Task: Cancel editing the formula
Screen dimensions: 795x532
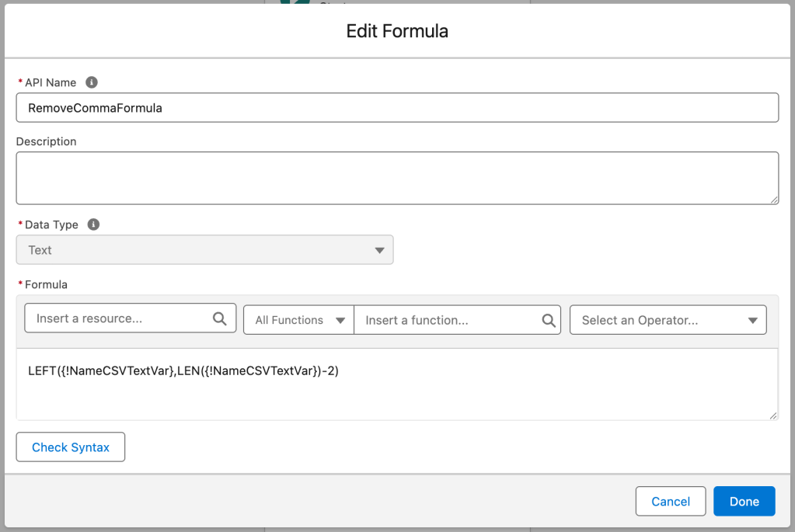Action: [x=670, y=501]
